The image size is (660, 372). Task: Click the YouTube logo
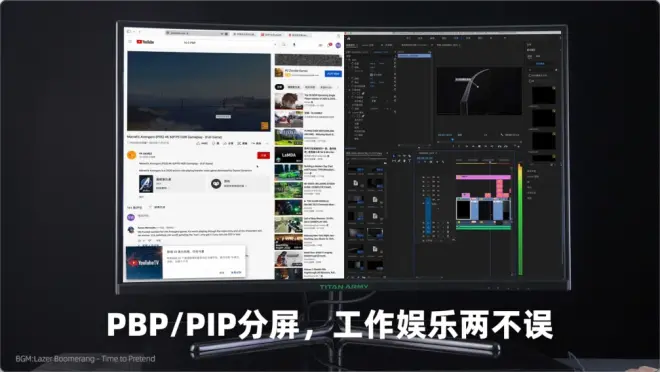pos(146,42)
